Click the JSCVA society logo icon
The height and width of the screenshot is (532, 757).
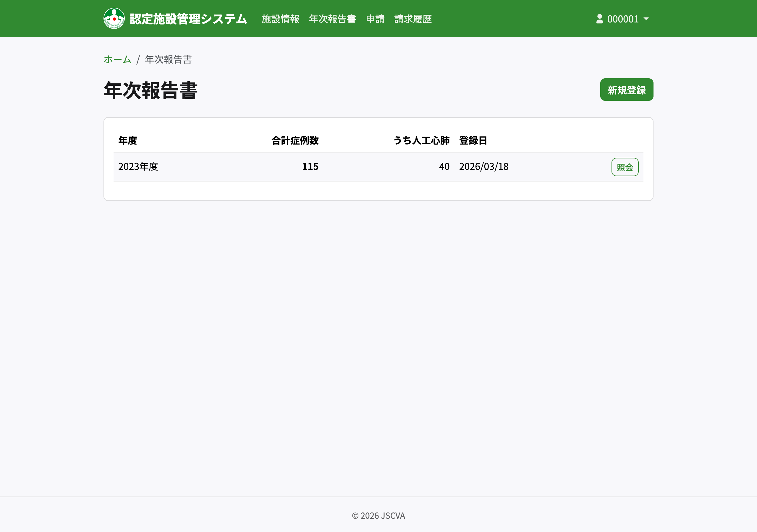114,18
